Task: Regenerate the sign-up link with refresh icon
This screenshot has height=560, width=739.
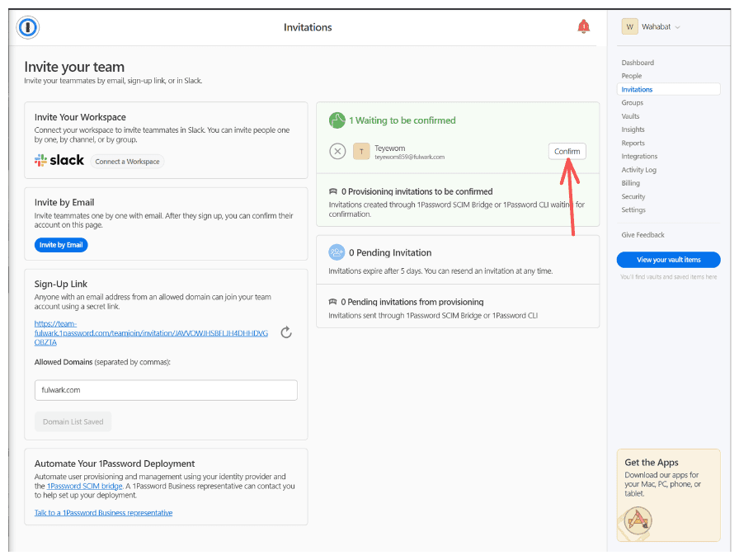Action: click(x=286, y=332)
